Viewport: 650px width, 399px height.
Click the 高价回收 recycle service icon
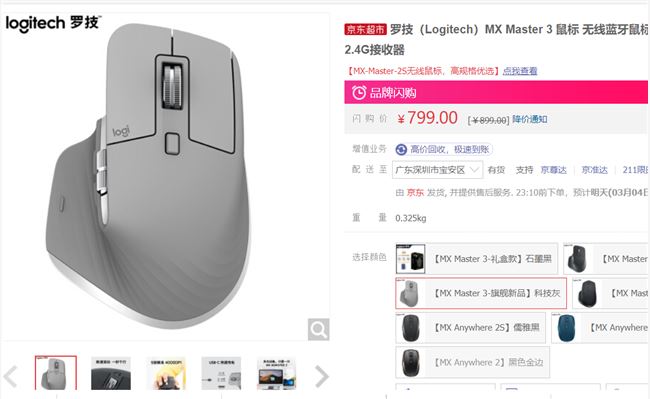pos(401,149)
